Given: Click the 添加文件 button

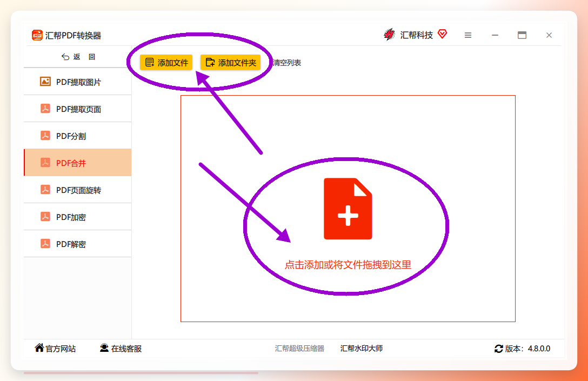Looking at the screenshot, I should 166,62.
